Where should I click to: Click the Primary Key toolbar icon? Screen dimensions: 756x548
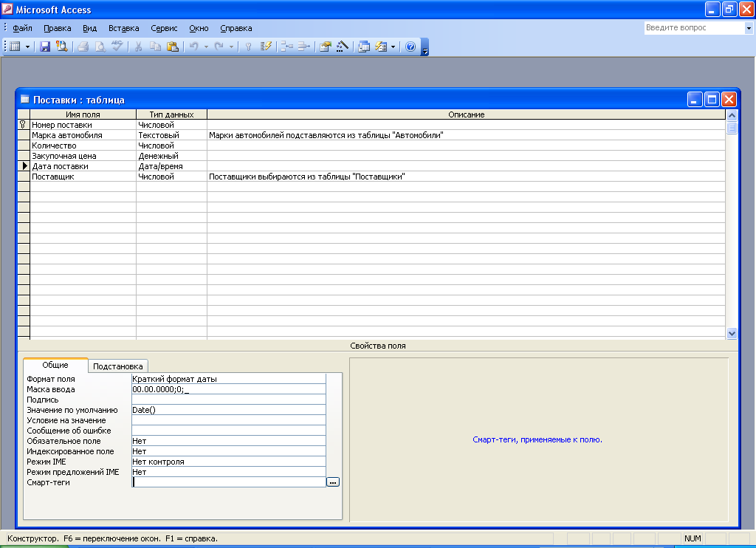[249, 47]
